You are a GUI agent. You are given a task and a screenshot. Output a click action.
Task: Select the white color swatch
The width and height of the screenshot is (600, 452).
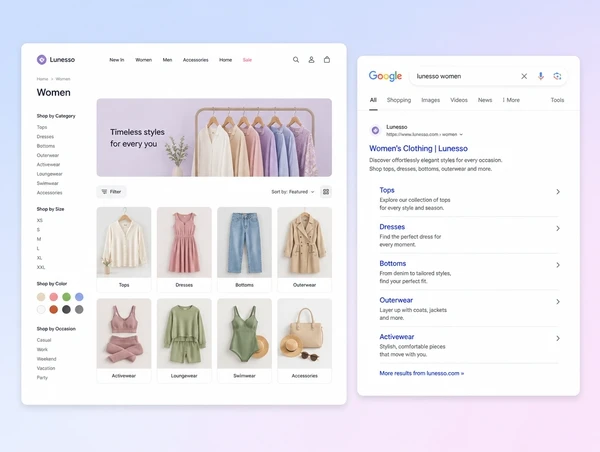tap(41, 309)
